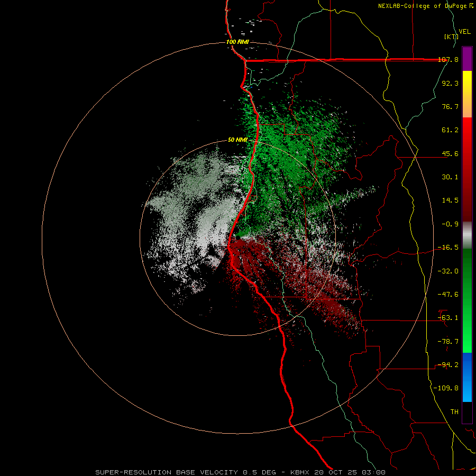Select the -47.6 scale value
This screenshot has width=476, height=476.
point(448,295)
